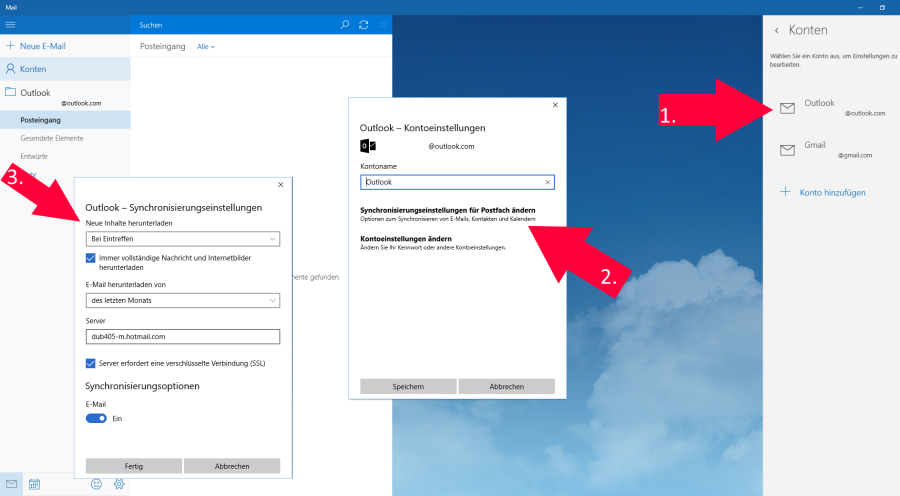The height and width of the screenshot is (496, 900).
Task: Open the hamburger navigation menu
Action: (x=10, y=25)
